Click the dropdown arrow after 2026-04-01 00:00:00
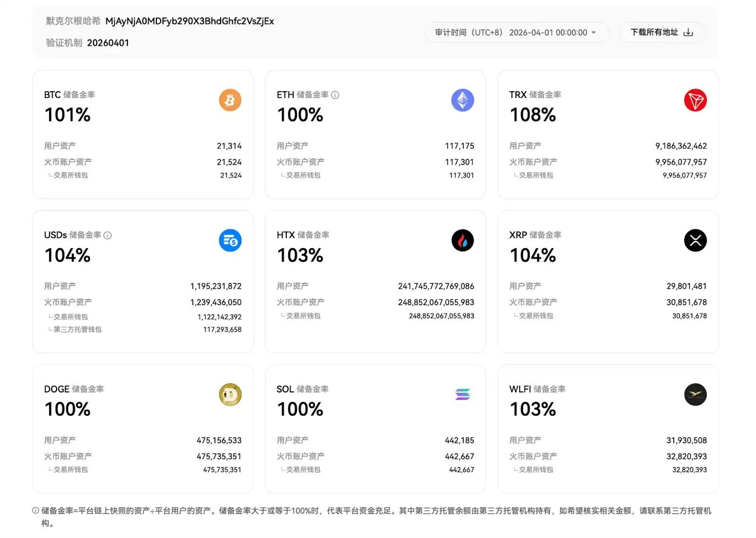756x538 pixels. pos(594,33)
